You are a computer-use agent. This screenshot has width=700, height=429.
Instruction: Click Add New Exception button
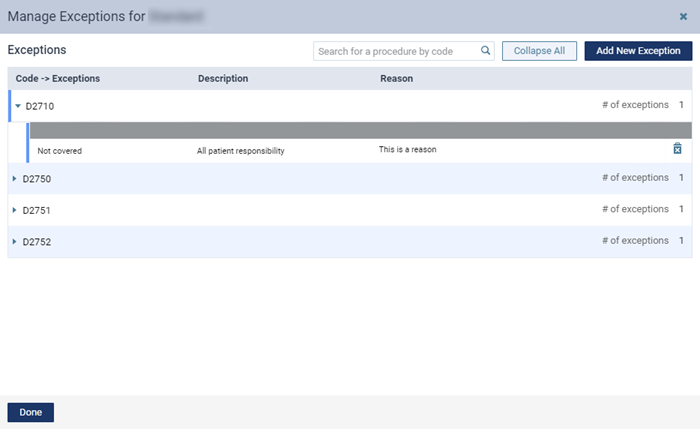point(638,51)
